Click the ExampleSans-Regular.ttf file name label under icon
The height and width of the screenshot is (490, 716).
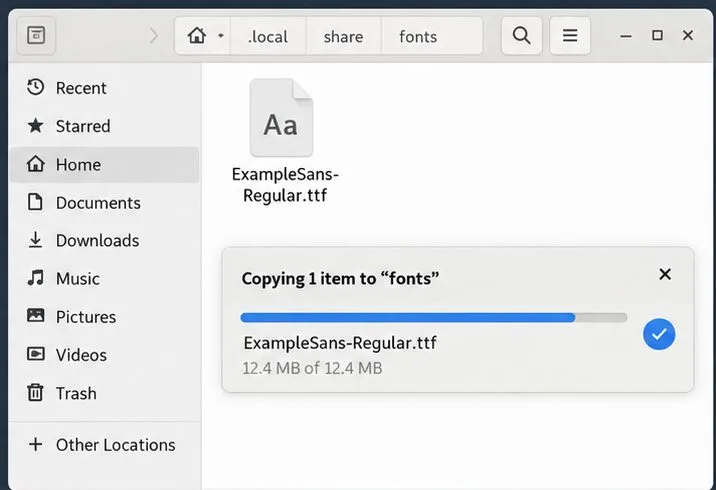[285, 184]
